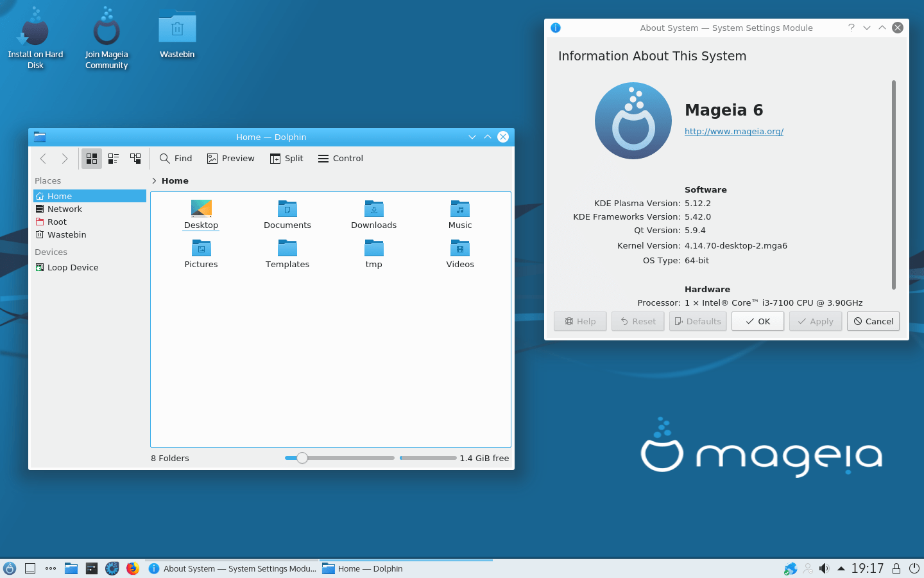Click the 19:17 clock
The image size is (924, 578).
(868, 568)
